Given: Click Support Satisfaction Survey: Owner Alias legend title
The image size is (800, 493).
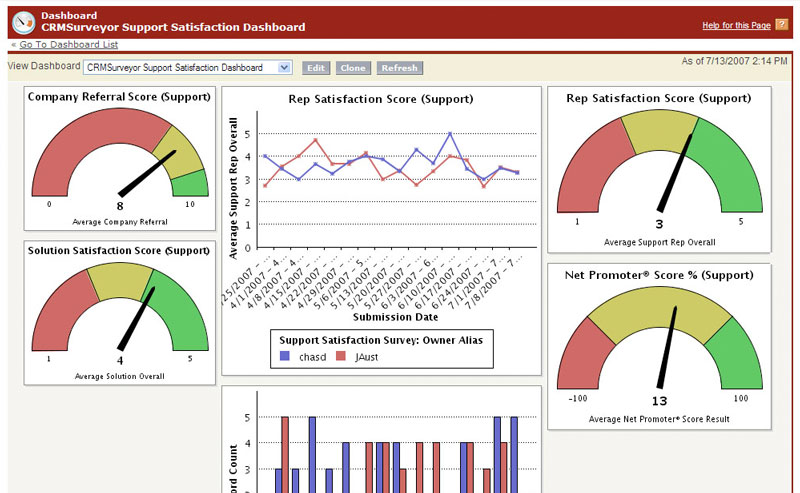Looking at the screenshot, I should tap(381, 340).
